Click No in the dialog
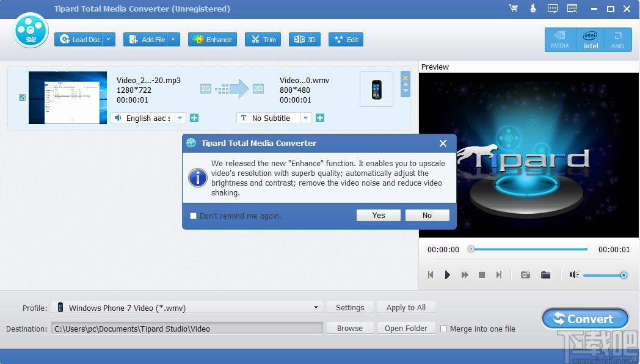 click(427, 216)
